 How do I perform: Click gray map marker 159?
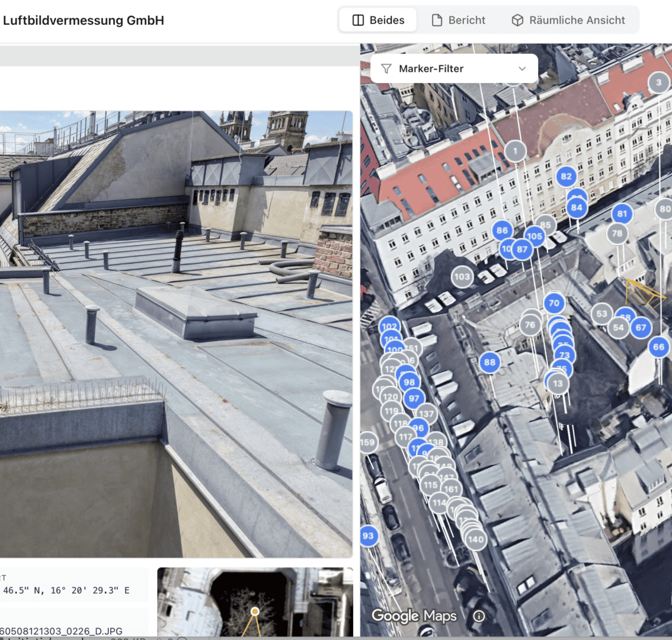point(368,442)
